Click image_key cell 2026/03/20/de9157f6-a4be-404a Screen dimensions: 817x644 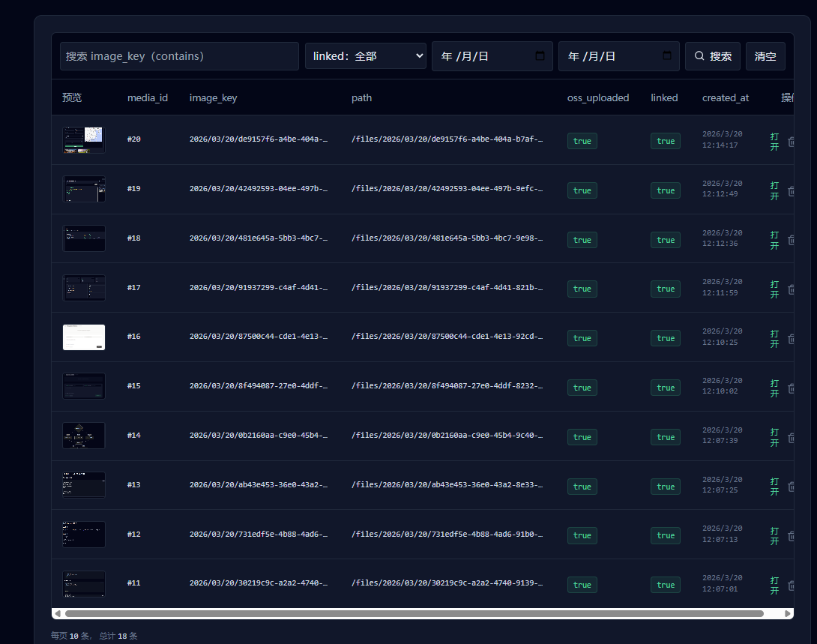point(259,139)
